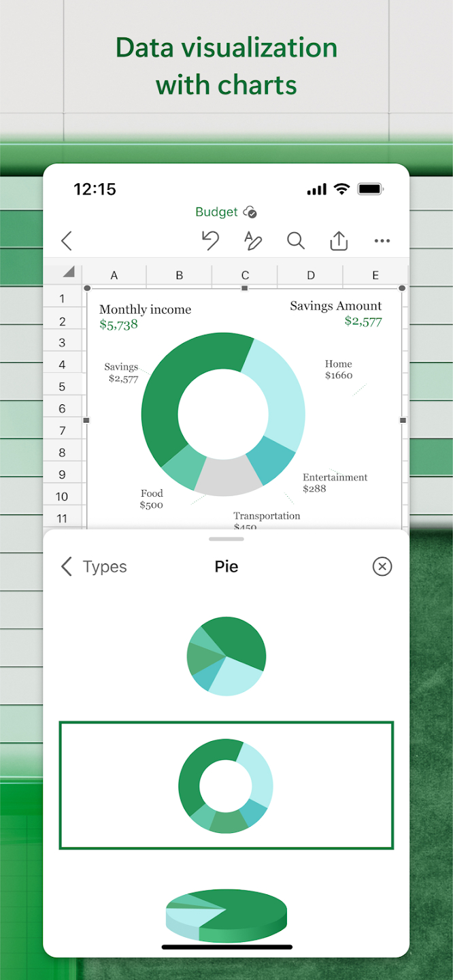This screenshot has height=980, width=453.
Task: Tap the cloud saved status icon
Action: pyautogui.click(x=250, y=212)
